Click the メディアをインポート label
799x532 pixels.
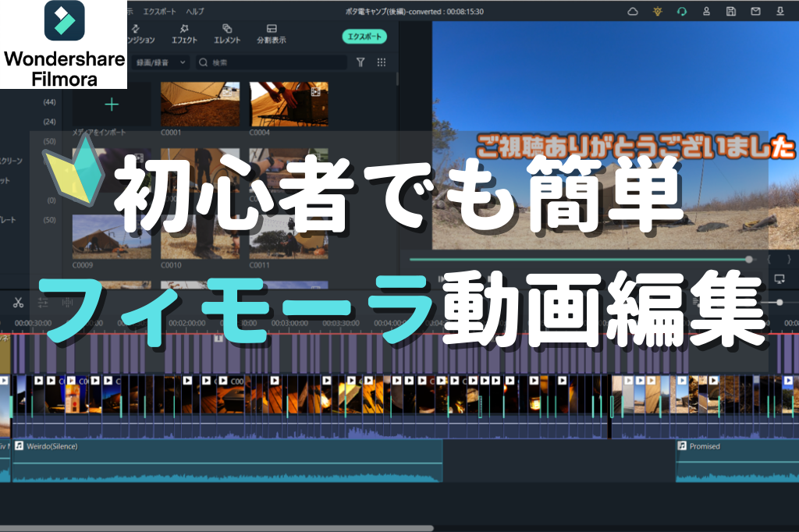(99, 133)
